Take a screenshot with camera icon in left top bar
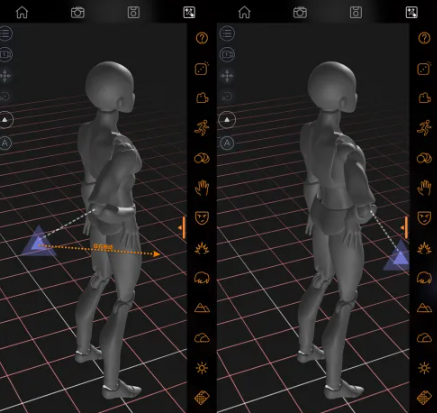This screenshot has width=437, height=413. [x=78, y=12]
